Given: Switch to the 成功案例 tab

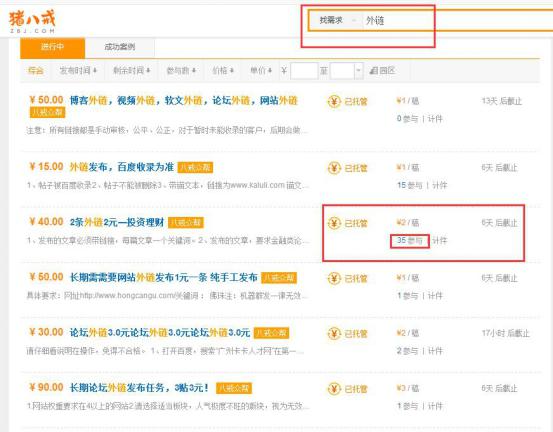Looking at the screenshot, I should tap(120, 47).
